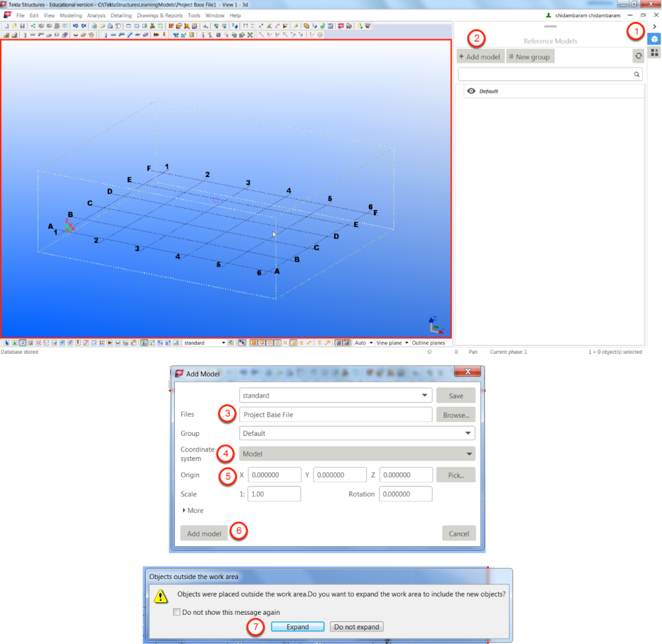Click the Open model folder icon
The width and height of the screenshot is (662, 644).
point(15,26)
